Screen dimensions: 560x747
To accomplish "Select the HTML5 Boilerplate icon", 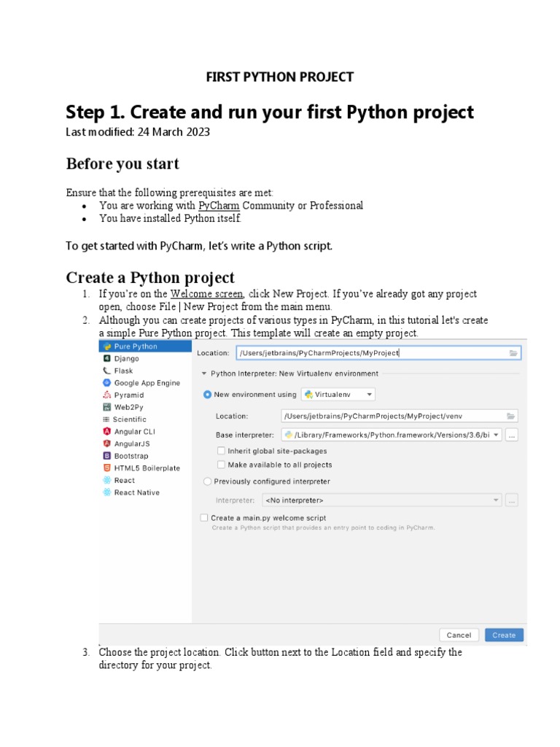I will tap(106, 468).
